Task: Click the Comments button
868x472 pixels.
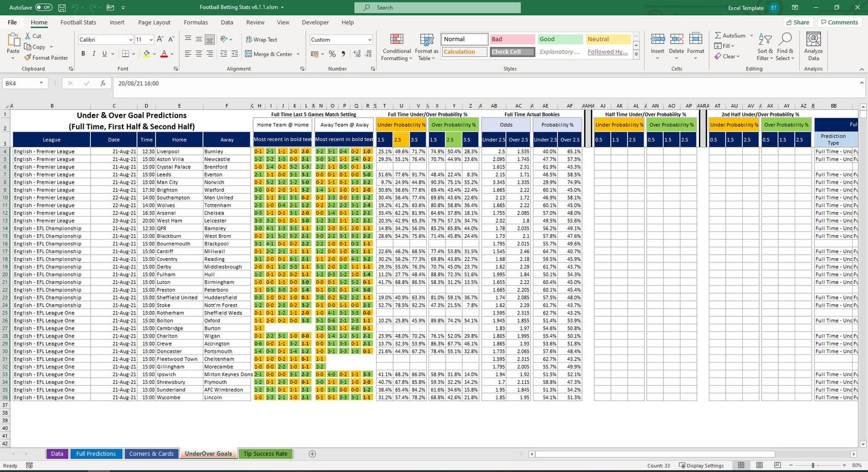Action: [x=839, y=22]
